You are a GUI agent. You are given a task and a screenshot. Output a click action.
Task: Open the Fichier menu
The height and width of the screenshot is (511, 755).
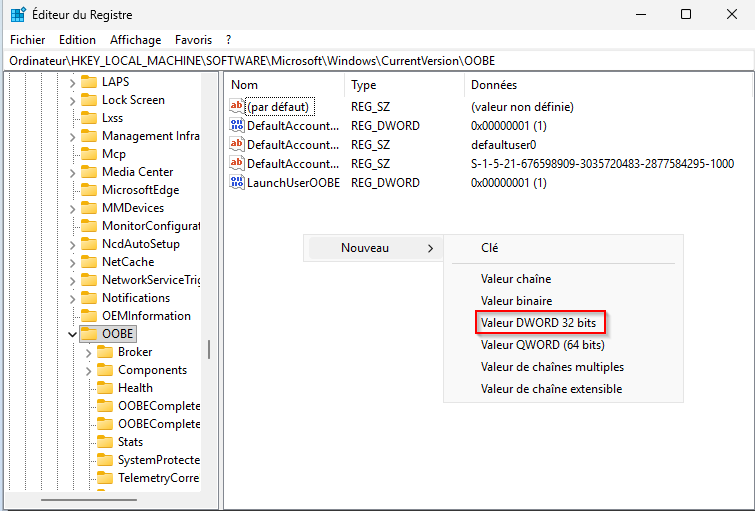click(x=28, y=40)
